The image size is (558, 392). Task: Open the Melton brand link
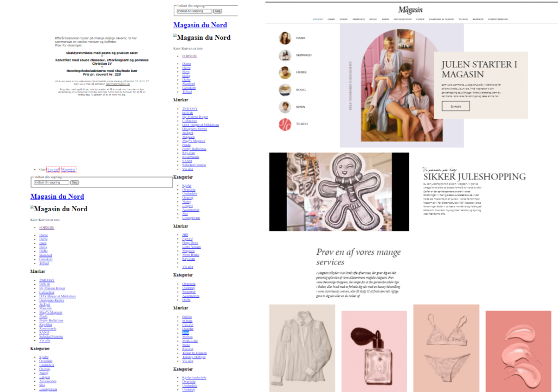[187, 337]
